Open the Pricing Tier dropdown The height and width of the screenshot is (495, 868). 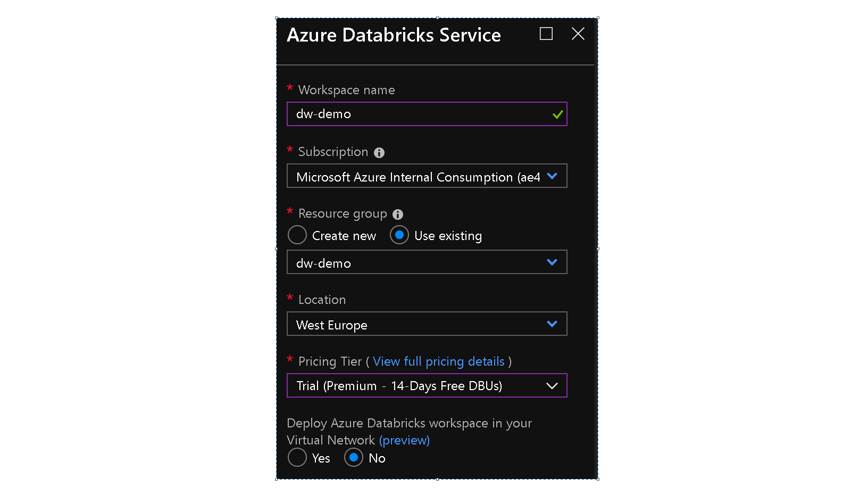pyautogui.click(x=427, y=385)
